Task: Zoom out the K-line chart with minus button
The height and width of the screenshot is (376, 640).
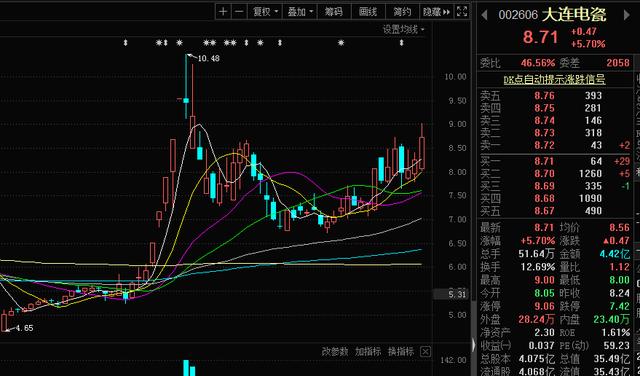Action: click(239, 11)
